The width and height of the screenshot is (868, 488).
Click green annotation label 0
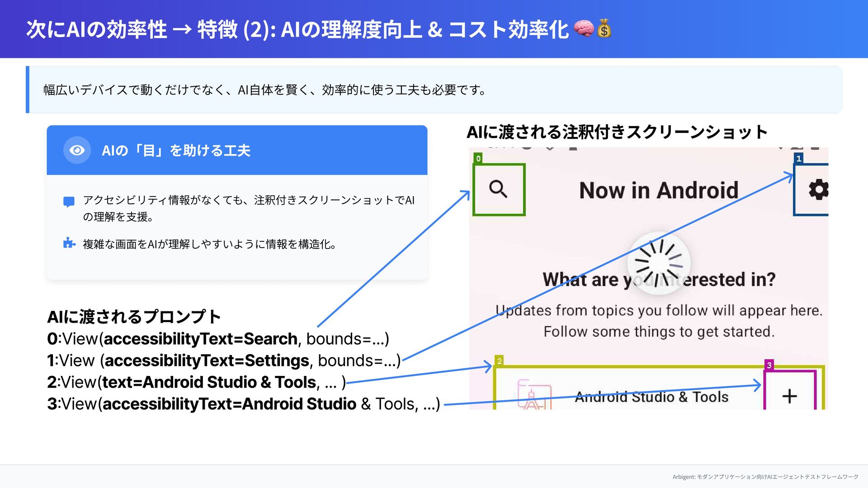point(478,158)
